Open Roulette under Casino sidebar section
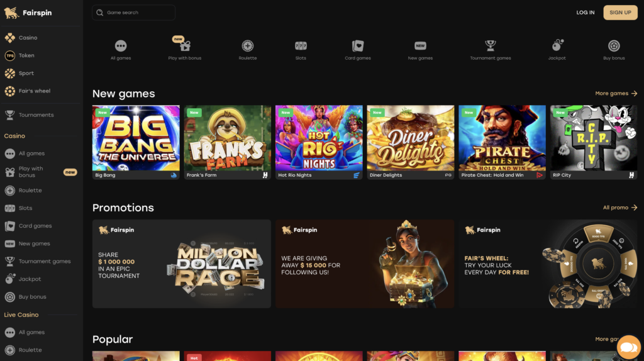 click(x=23, y=191)
